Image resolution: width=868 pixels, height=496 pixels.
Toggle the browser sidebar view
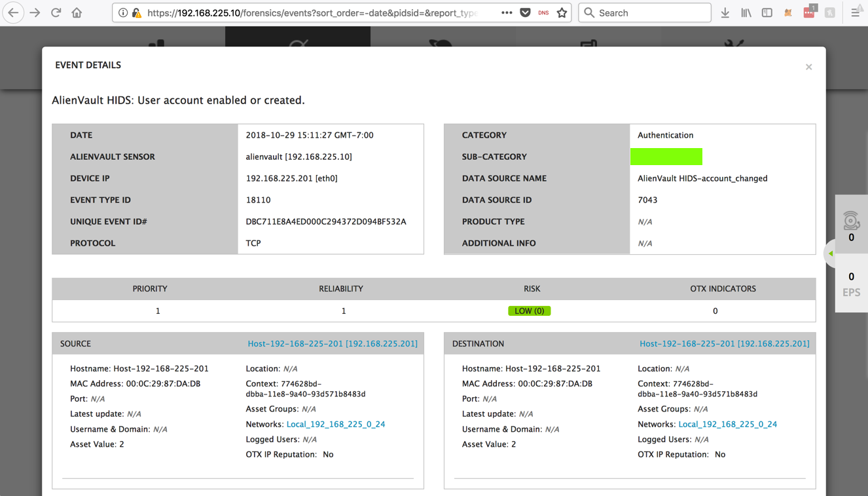pos(767,12)
